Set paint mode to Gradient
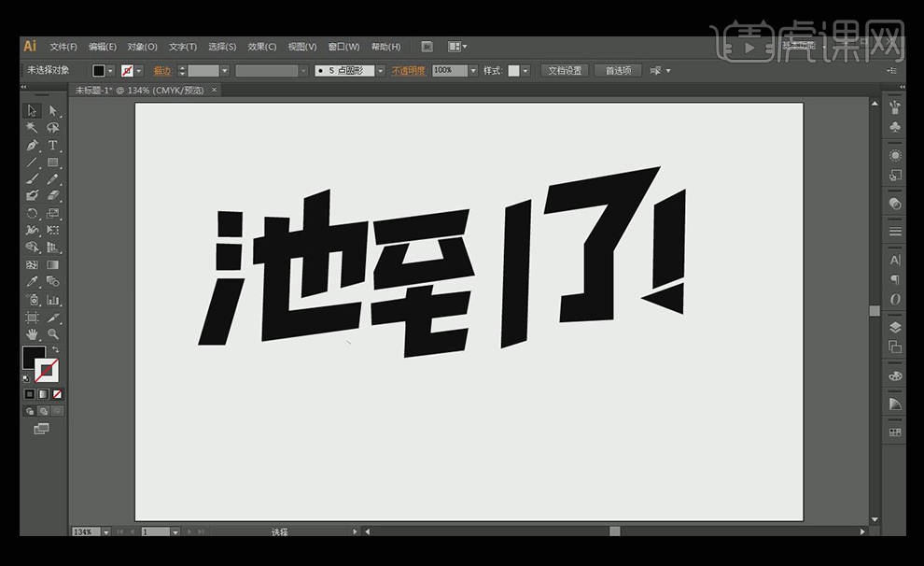Image resolution: width=924 pixels, height=566 pixels. (44, 394)
